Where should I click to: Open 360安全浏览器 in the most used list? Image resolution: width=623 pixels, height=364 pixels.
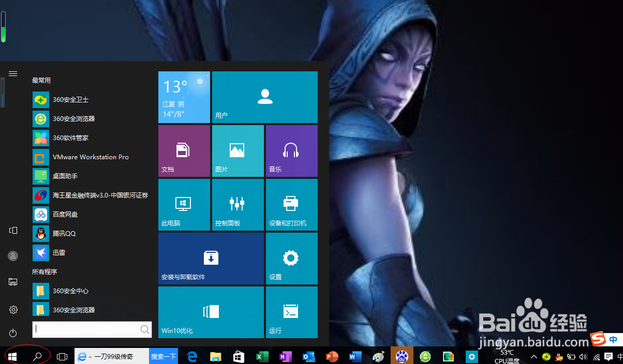[91, 119]
